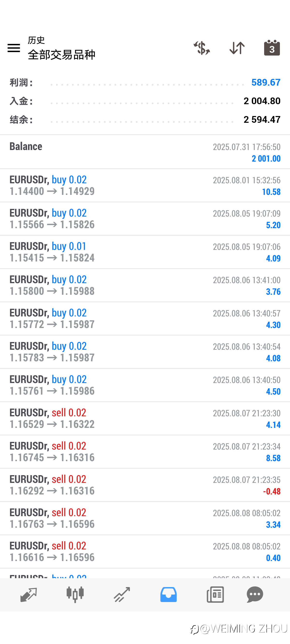Open the sort order arrows icon
Image resolution: width=290 pixels, height=644 pixels.
tap(237, 48)
